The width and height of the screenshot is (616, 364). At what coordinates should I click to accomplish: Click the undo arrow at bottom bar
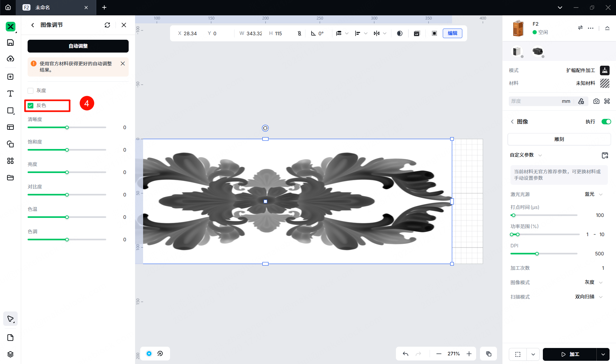(406, 354)
